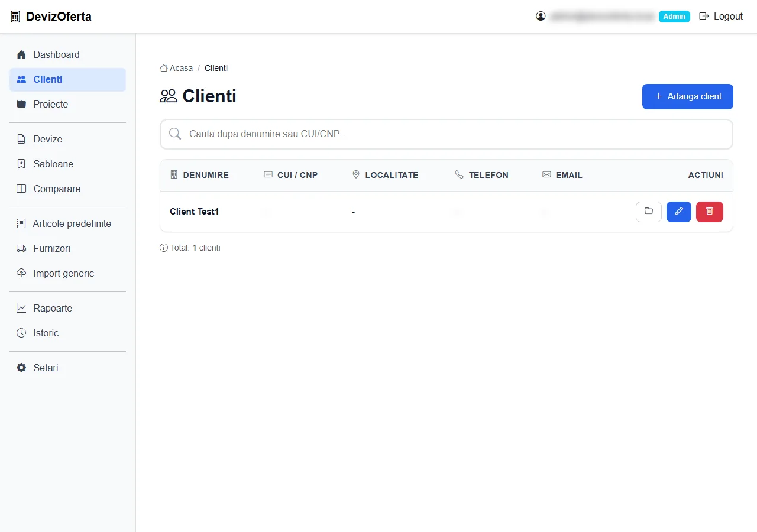
Task: Click the Admin role badge
Action: (674, 17)
